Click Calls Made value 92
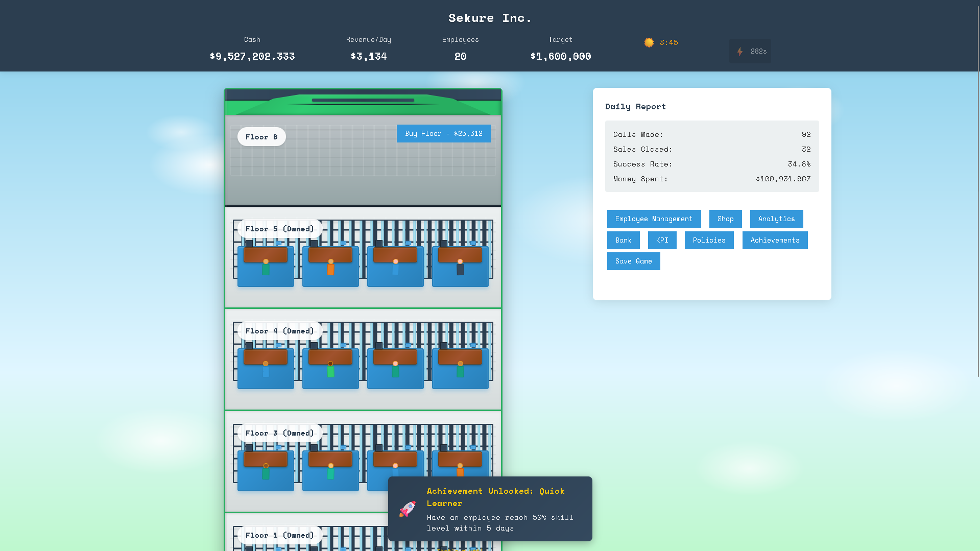Viewport: 980px width, 551px height. (806, 134)
